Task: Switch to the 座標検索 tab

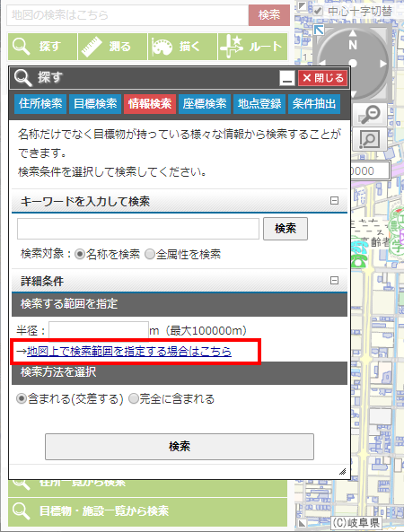Action: [x=205, y=103]
